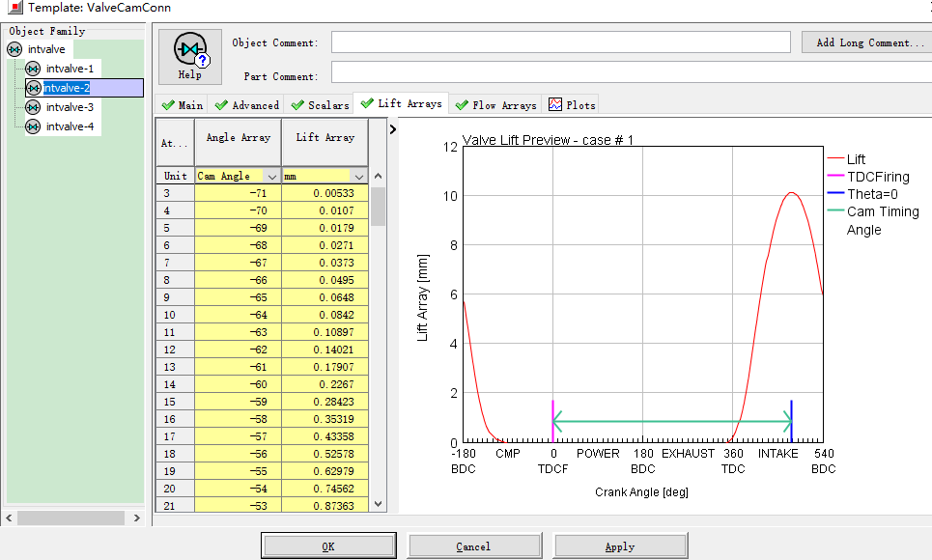Click the intvalve-3 valve icon
The height and width of the screenshot is (560, 932).
[x=33, y=107]
